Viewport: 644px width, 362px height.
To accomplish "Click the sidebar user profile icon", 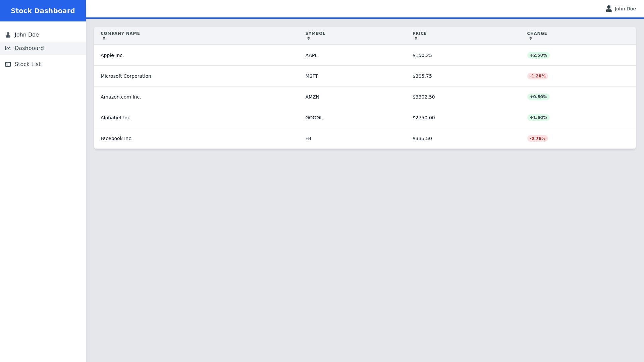I will (8, 35).
